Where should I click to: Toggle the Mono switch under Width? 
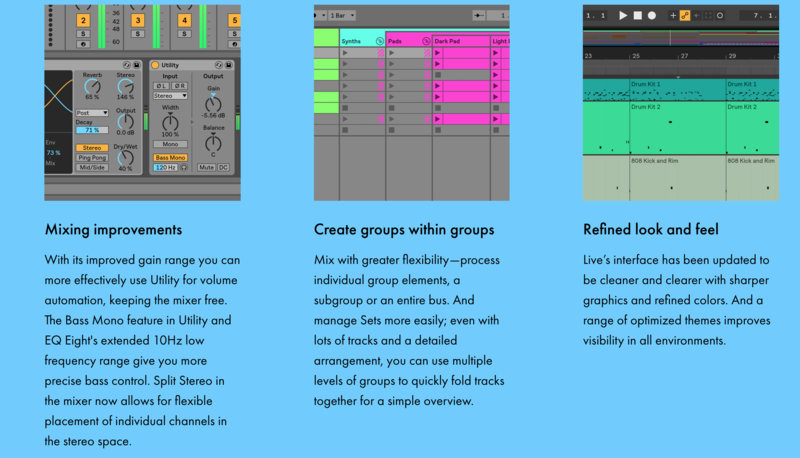click(169, 144)
